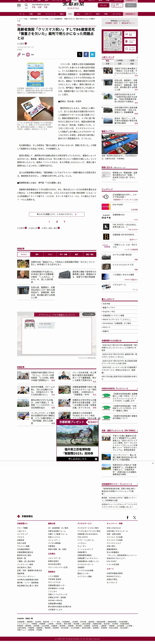Select the 観光 navigation tab

pyautogui.click(x=62, y=14)
